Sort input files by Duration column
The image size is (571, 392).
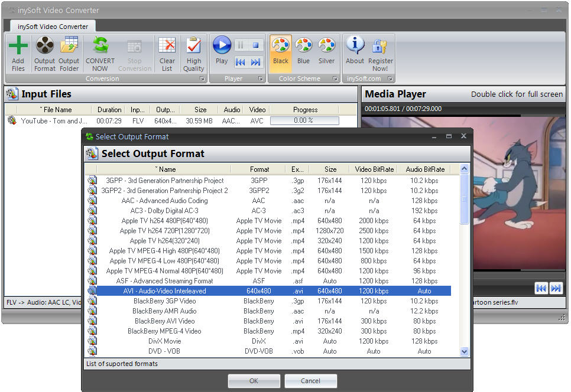pos(109,109)
